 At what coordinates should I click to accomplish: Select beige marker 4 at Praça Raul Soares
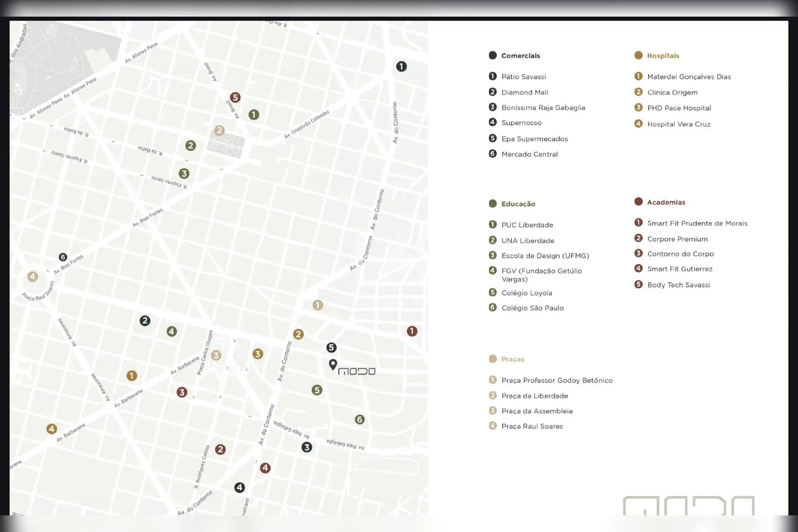click(32, 276)
